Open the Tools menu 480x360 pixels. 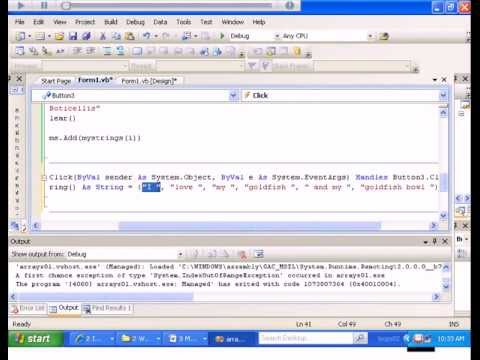point(184,22)
